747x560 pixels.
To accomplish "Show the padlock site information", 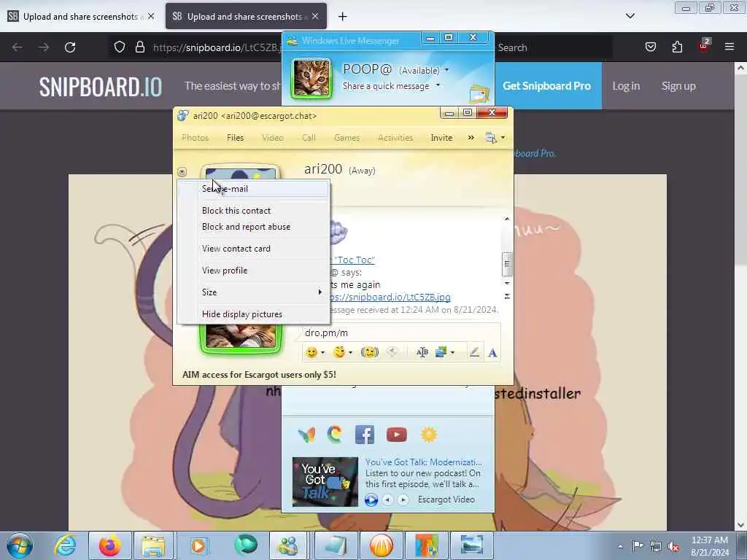I will pyautogui.click(x=139, y=47).
